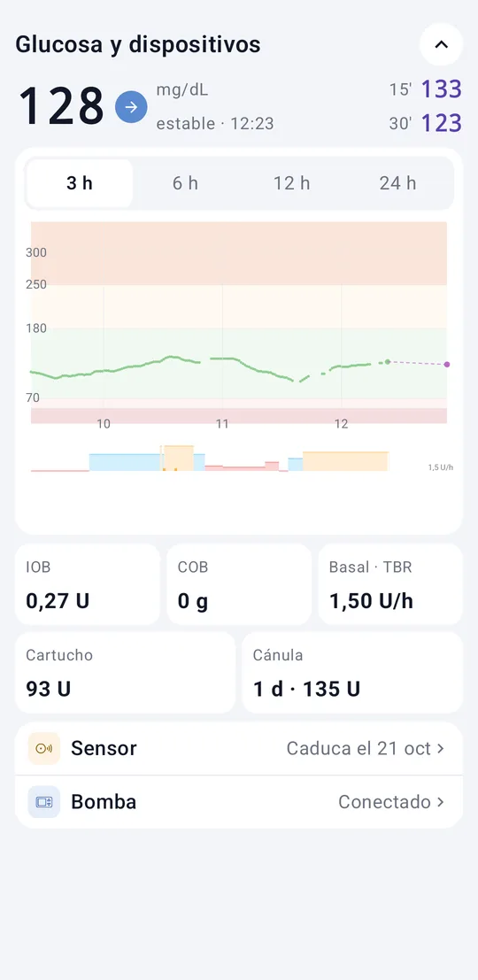Open the COB 0 g card
The height and width of the screenshot is (980, 478).
point(239,584)
